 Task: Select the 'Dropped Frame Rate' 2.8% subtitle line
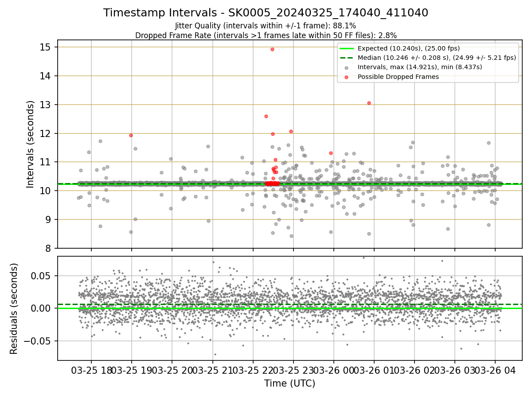coord(266,35)
